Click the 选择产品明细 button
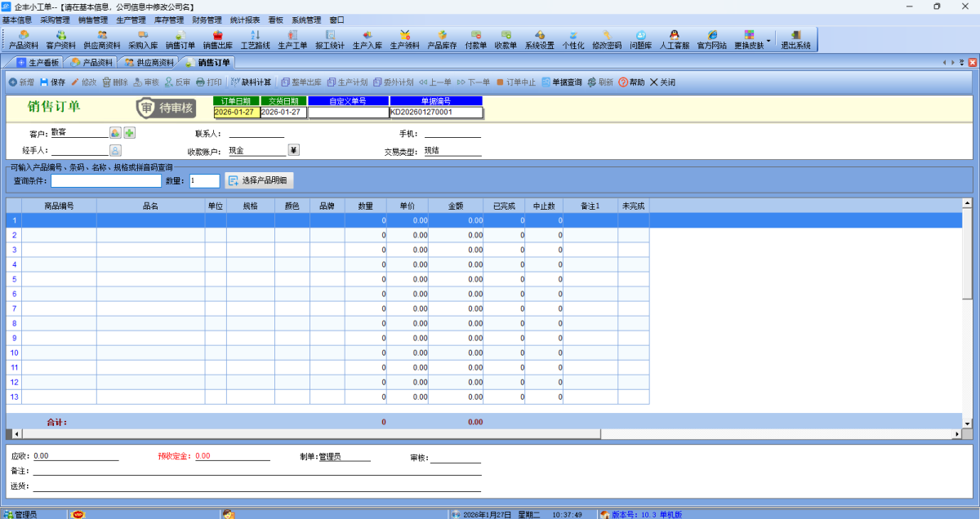Viewport: 980px width, 519px height. tap(258, 180)
